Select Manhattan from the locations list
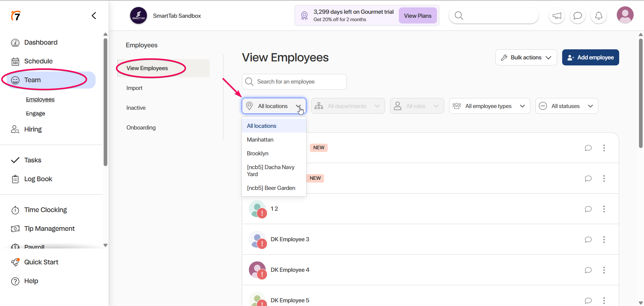 pos(260,140)
